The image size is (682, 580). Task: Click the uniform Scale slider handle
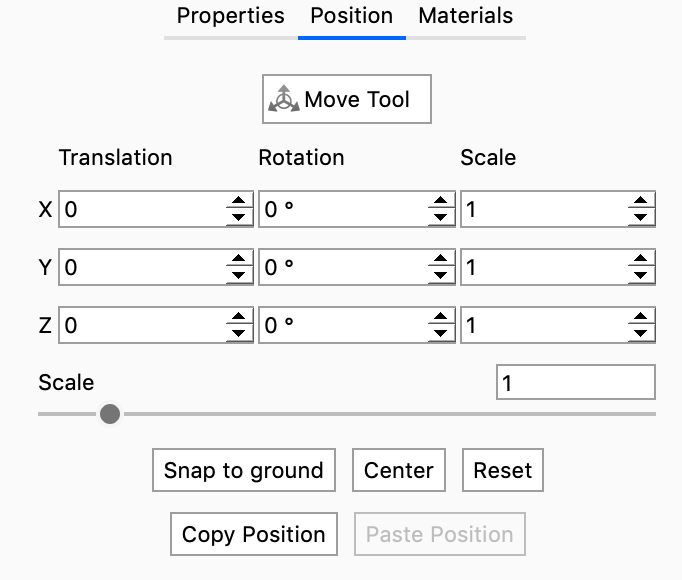[x=110, y=413]
